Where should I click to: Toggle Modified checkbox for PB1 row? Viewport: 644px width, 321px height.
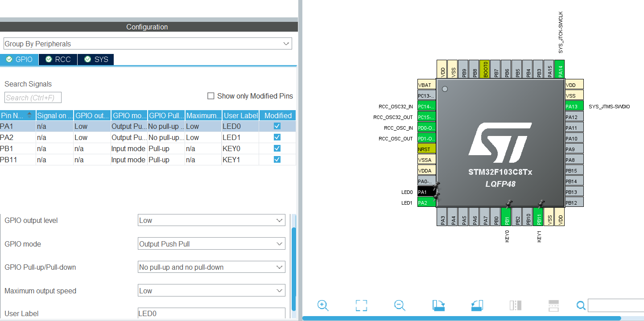point(277,148)
